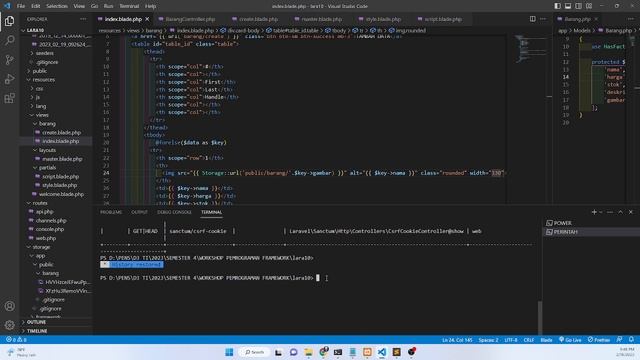
Task: Click the terminal vertical scrollbar
Action: click(x=540, y=317)
